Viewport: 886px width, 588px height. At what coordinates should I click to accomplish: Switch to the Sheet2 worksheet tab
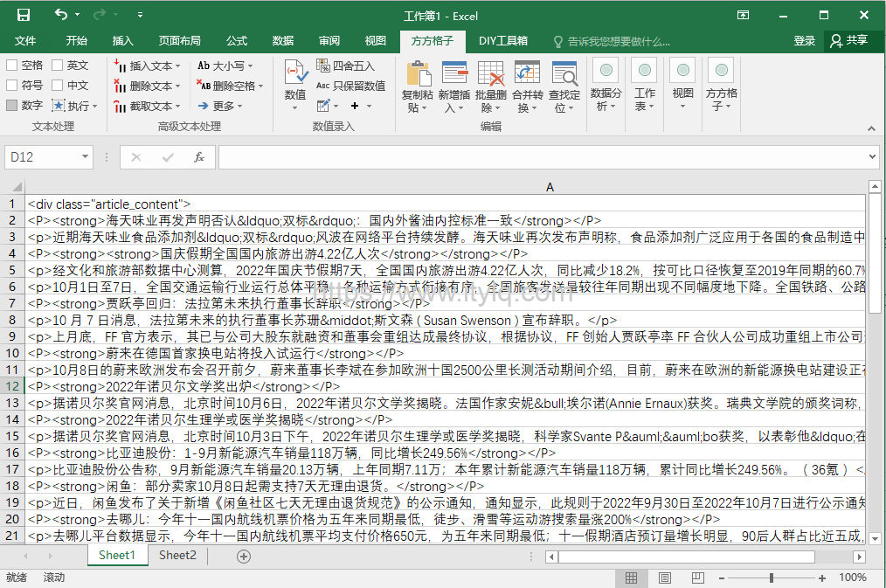[x=177, y=555]
